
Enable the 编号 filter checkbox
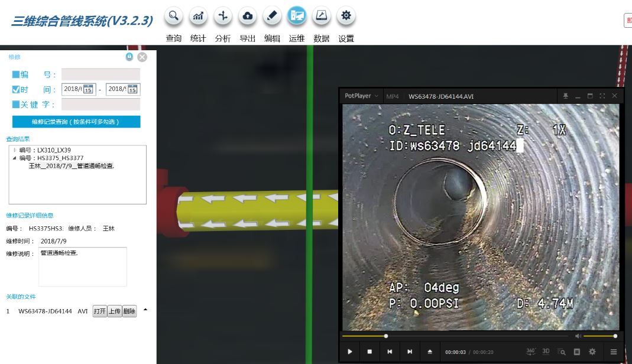(x=16, y=74)
